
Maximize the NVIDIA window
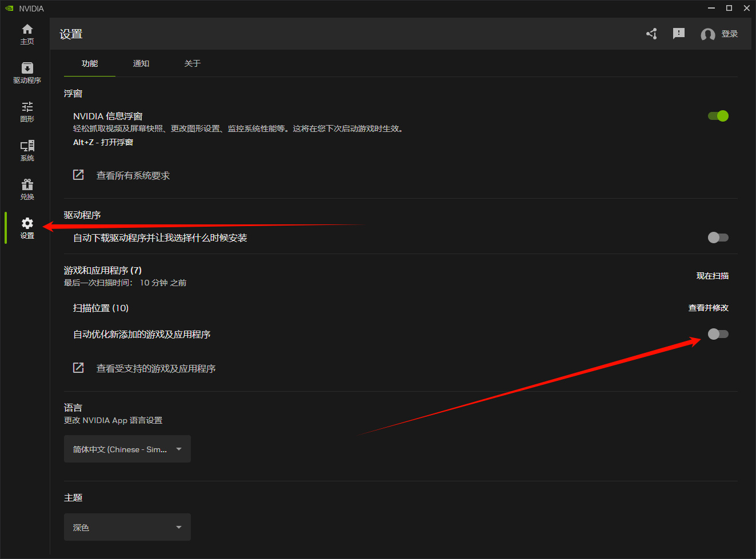(x=729, y=8)
